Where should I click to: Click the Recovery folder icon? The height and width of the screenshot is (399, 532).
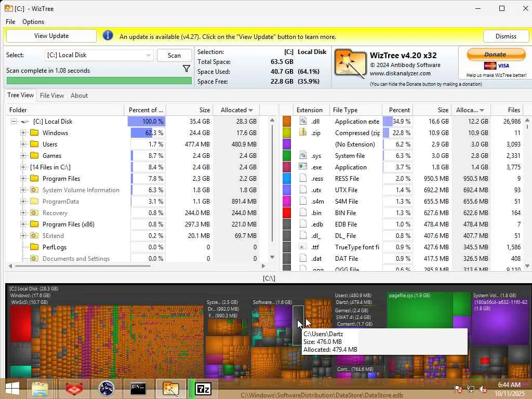[34, 212]
